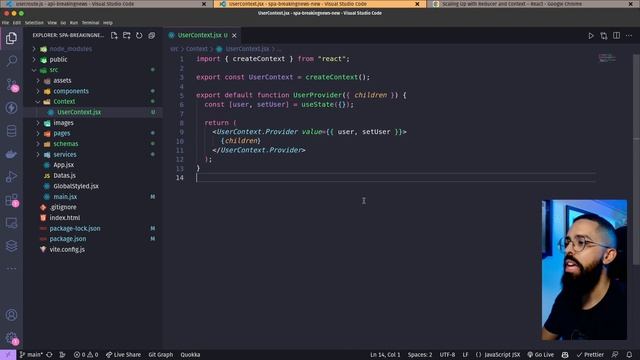Image resolution: width=640 pixels, height=360 pixels.
Task: Collapse the src folder
Action: tap(34, 70)
